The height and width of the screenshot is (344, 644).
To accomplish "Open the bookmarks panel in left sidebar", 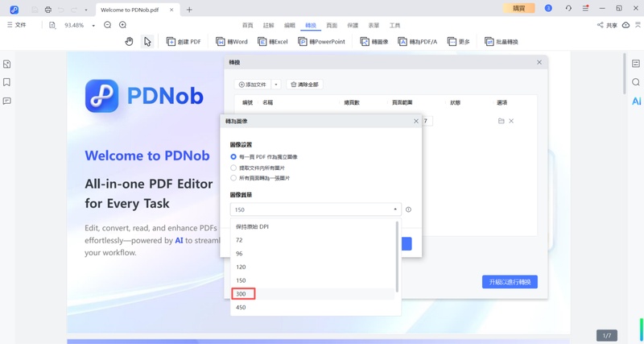I will pyautogui.click(x=6, y=82).
